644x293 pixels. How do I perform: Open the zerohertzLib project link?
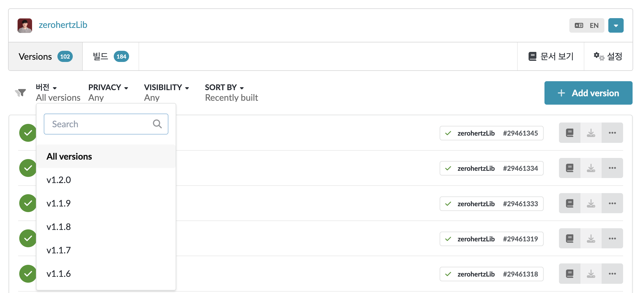(x=63, y=25)
